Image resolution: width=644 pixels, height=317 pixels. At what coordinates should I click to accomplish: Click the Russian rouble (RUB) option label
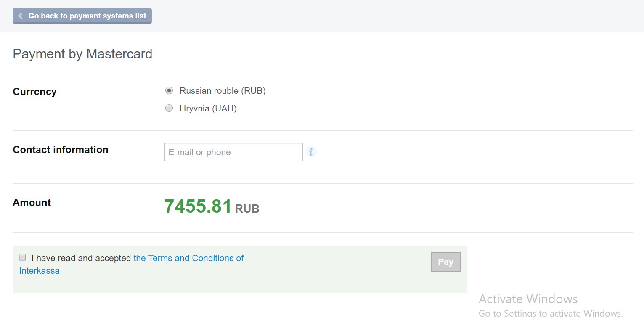click(222, 91)
